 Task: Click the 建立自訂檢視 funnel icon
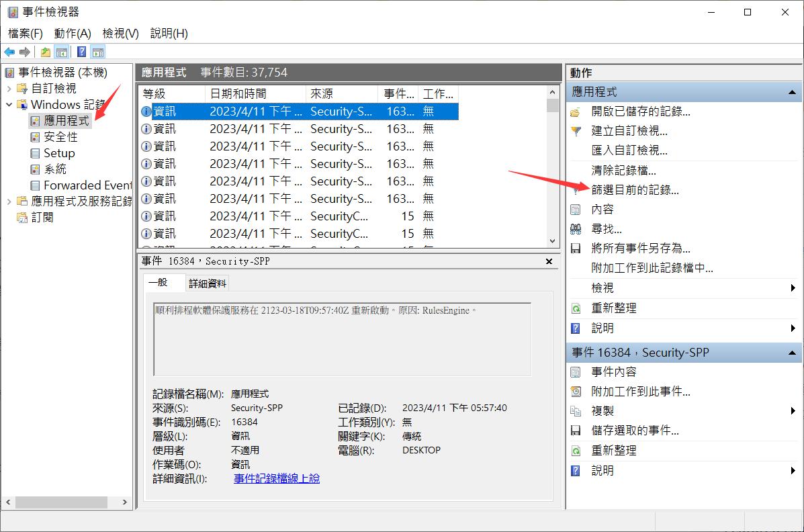[x=576, y=131]
